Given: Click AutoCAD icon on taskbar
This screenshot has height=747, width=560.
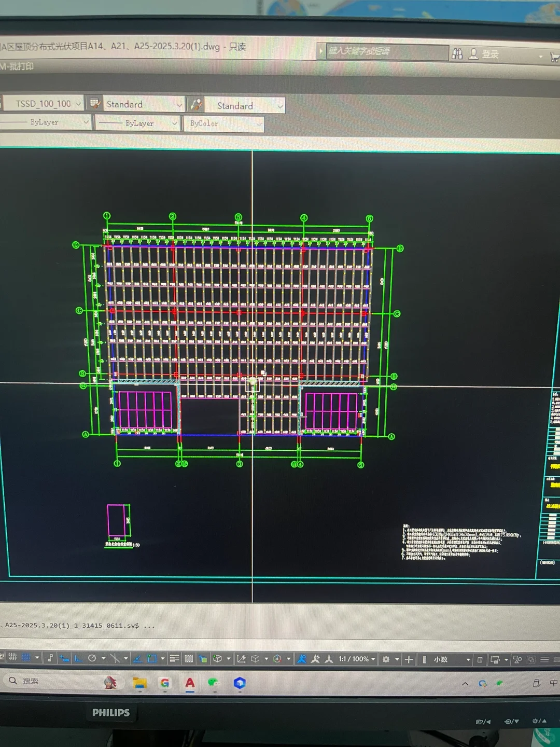Looking at the screenshot, I should (x=190, y=683).
